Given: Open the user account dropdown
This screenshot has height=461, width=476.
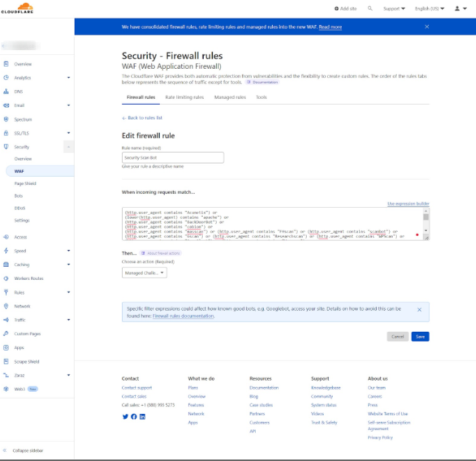Looking at the screenshot, I should (x=461, y=8).
